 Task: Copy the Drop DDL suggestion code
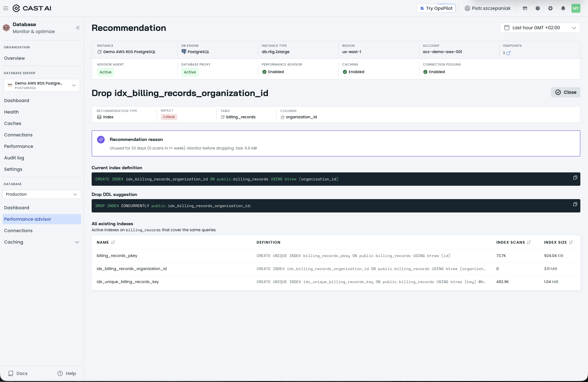(575, 204)
